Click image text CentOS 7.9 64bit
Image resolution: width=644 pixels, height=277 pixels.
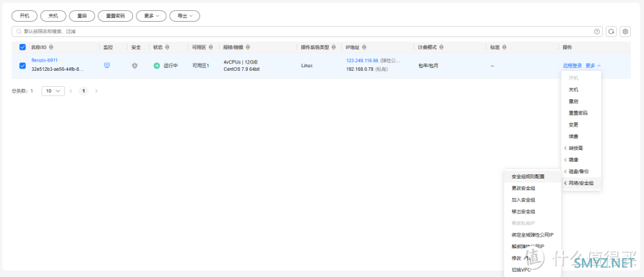pyautogui.click(x=241, y=69)
